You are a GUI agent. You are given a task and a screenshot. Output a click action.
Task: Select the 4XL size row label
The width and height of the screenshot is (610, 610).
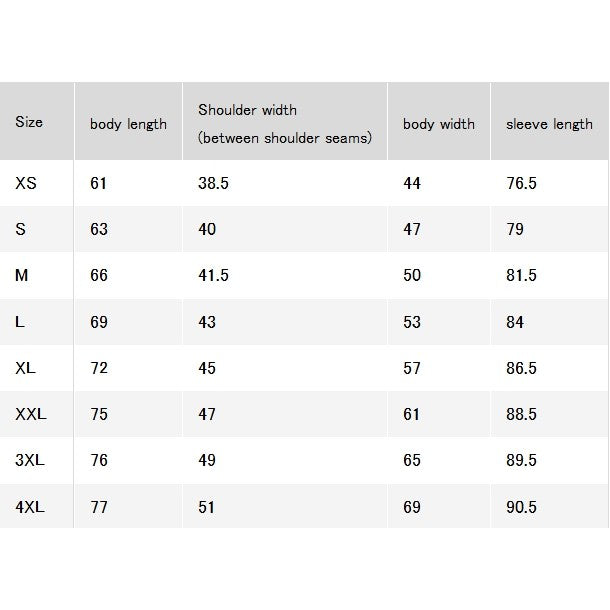pos(30,507)
